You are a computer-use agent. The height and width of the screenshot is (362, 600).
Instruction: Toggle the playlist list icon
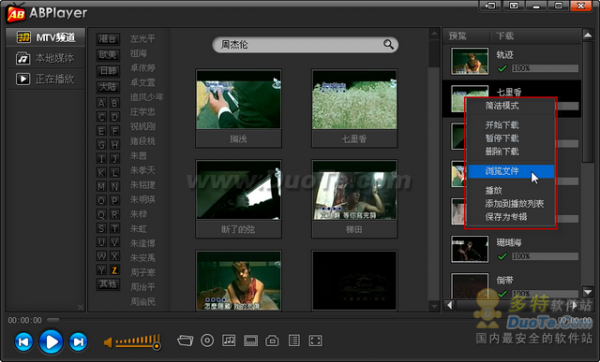[294, 340]
